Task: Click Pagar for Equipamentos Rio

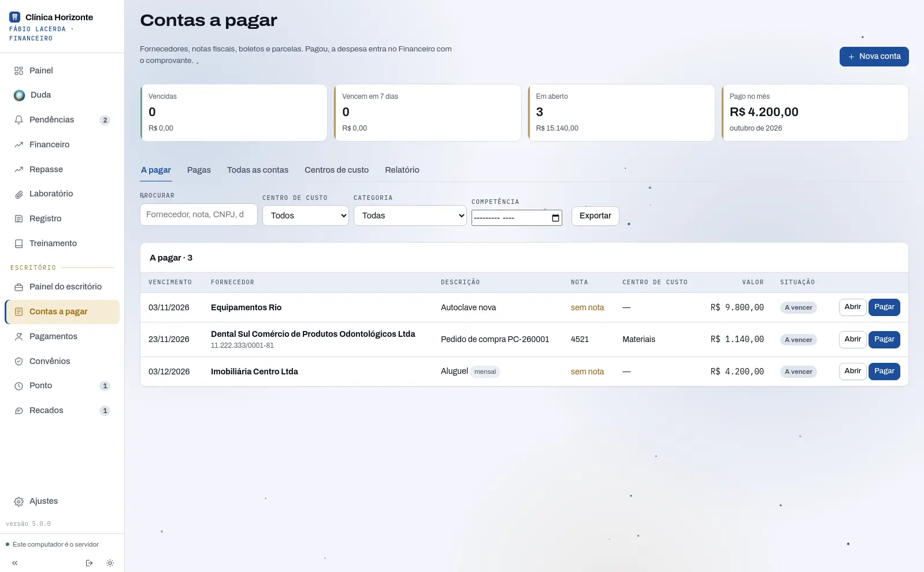Action: click(884, 307)
